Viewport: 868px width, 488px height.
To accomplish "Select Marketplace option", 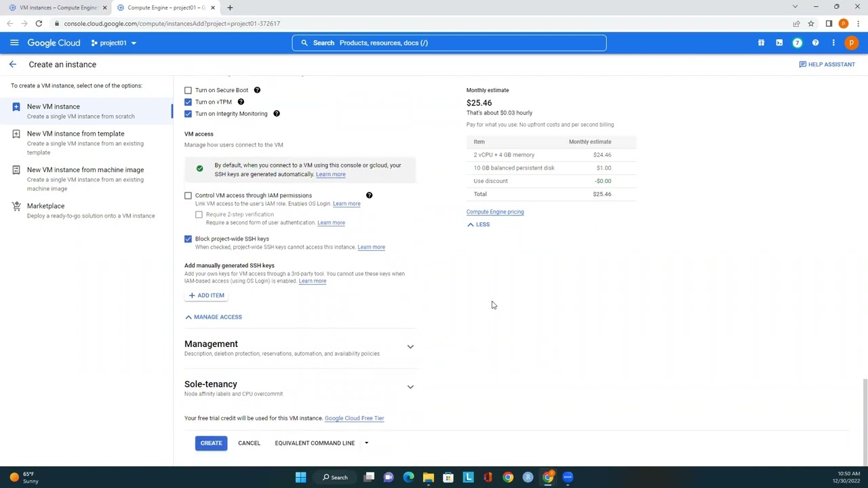I will (x=87, y=210).
